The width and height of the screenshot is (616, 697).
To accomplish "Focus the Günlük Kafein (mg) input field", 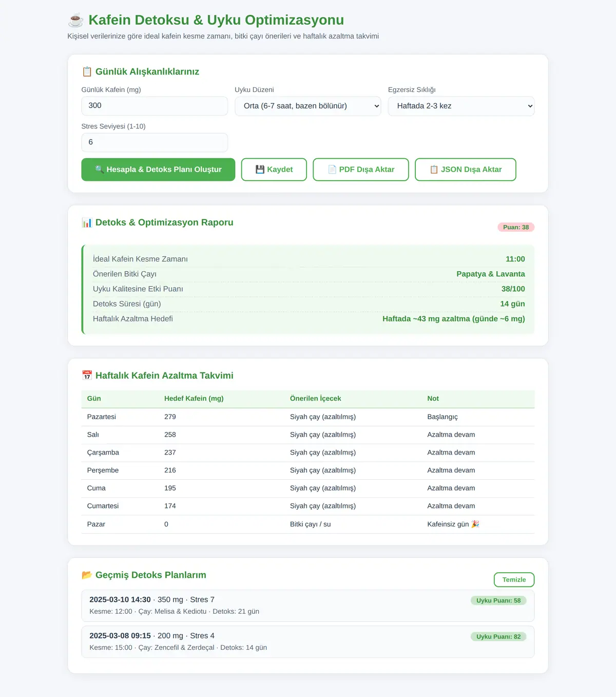I will pyautogui.click(x=155, y=106).
